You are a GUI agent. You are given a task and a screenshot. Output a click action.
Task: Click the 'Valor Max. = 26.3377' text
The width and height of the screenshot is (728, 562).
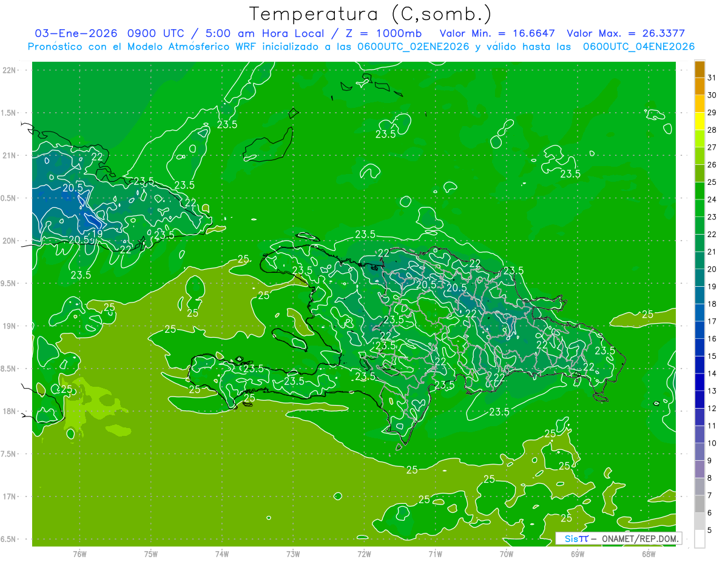pos(625,33)
